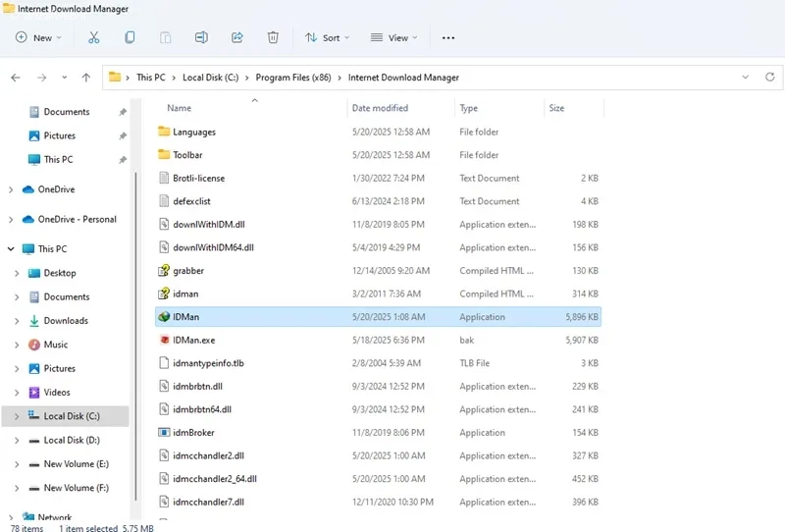Collapse the This PC tree node

click(11, 249)
